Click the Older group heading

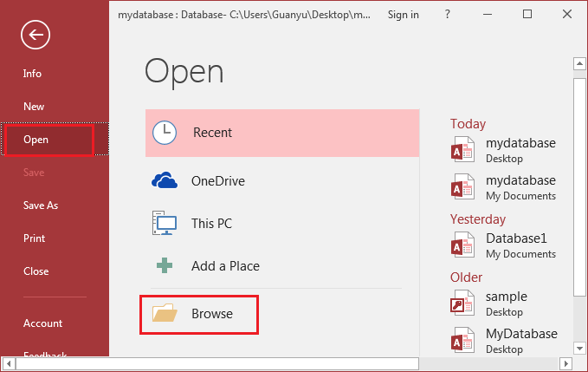tap(466, 277)
